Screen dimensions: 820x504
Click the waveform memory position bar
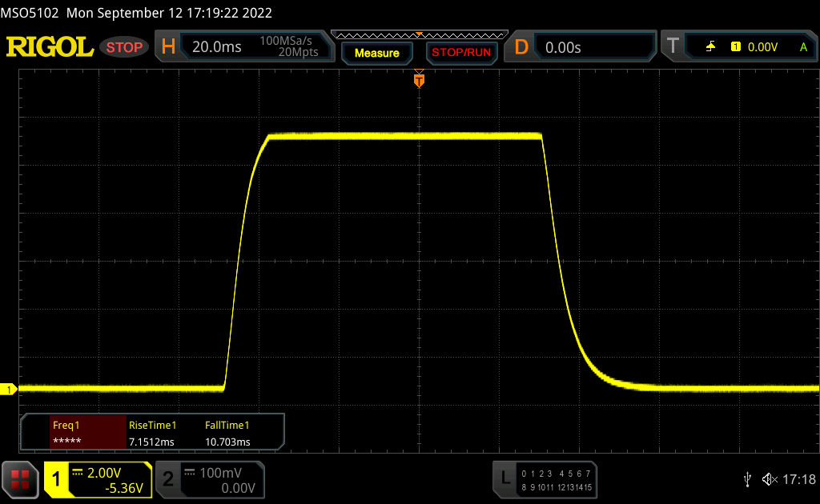pos(420,35)
